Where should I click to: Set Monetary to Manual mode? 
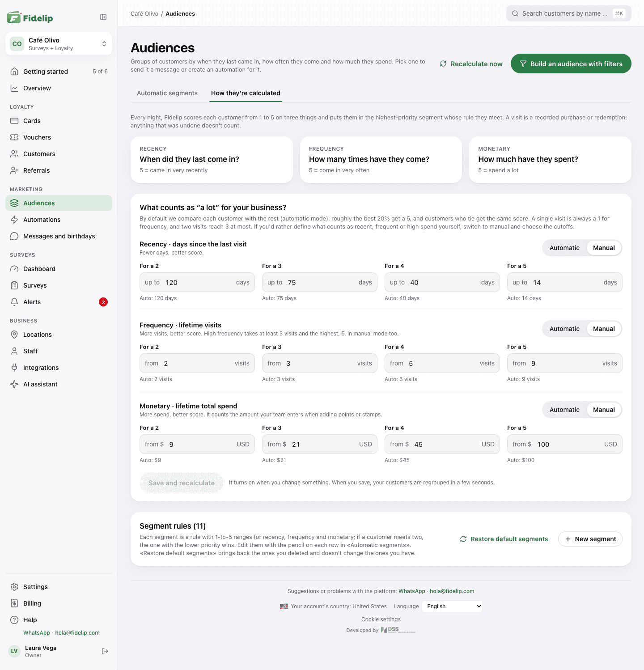click(x=604, y=410)
